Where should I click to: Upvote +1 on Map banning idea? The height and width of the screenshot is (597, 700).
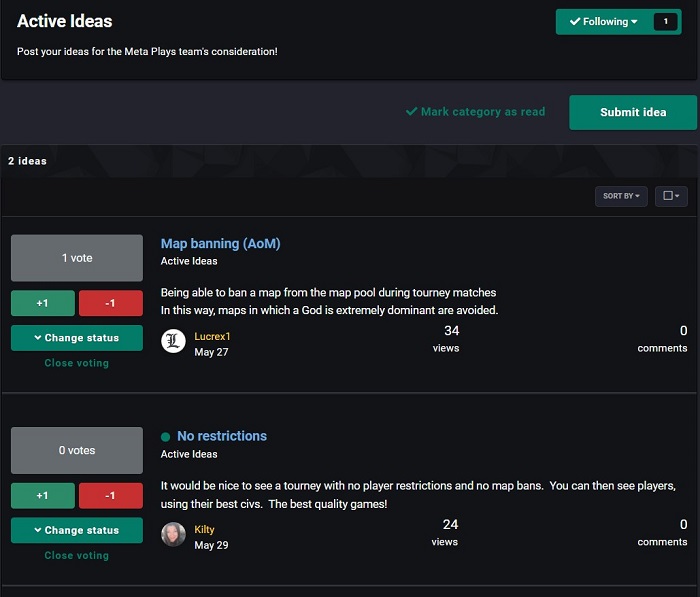(42, 303)
